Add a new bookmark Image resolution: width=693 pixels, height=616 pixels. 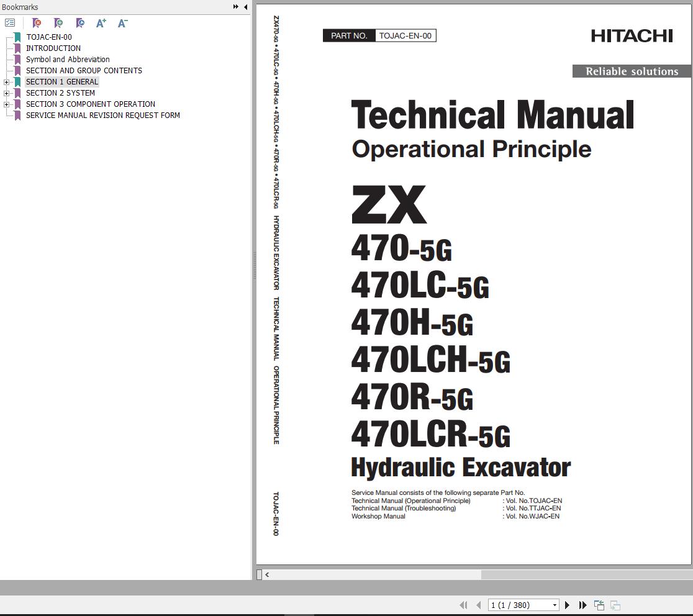click(x=58, y=23)
